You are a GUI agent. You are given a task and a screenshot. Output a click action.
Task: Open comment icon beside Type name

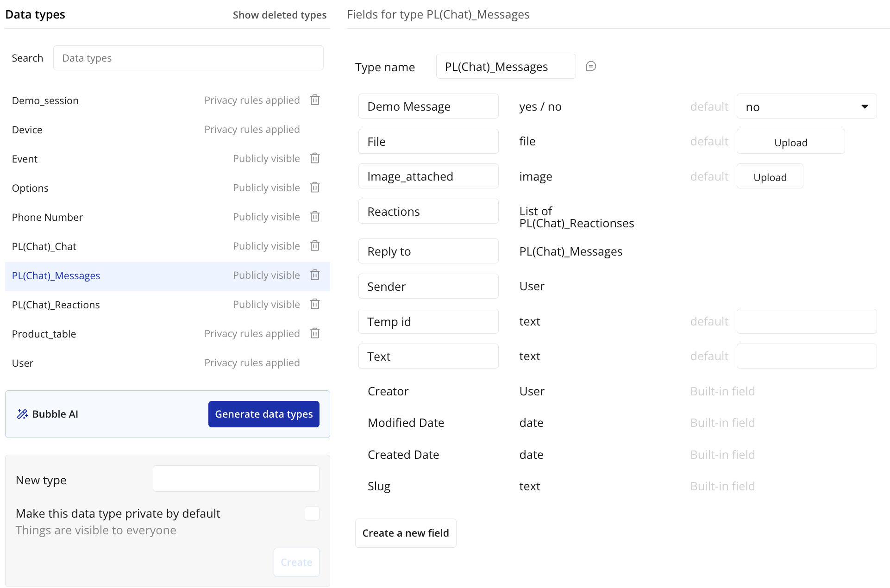pos(591,66)
